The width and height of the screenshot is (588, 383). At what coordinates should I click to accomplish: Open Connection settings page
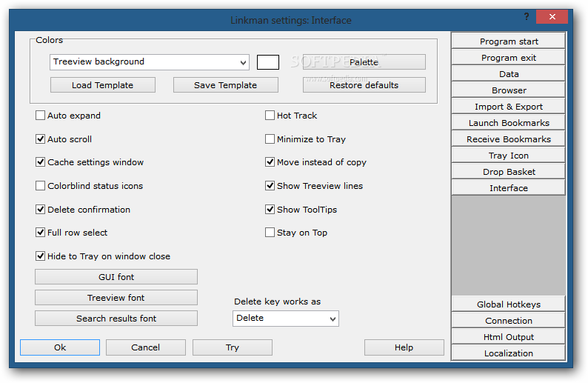pyautogui.click(x=508, y=320)
